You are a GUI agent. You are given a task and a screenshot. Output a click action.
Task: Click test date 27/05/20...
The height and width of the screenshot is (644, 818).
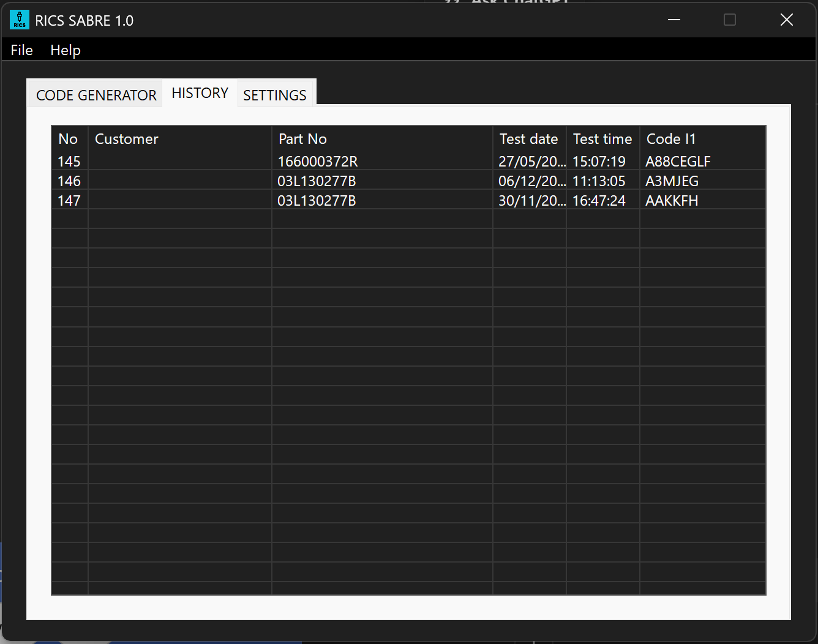[x=532, y=162]
